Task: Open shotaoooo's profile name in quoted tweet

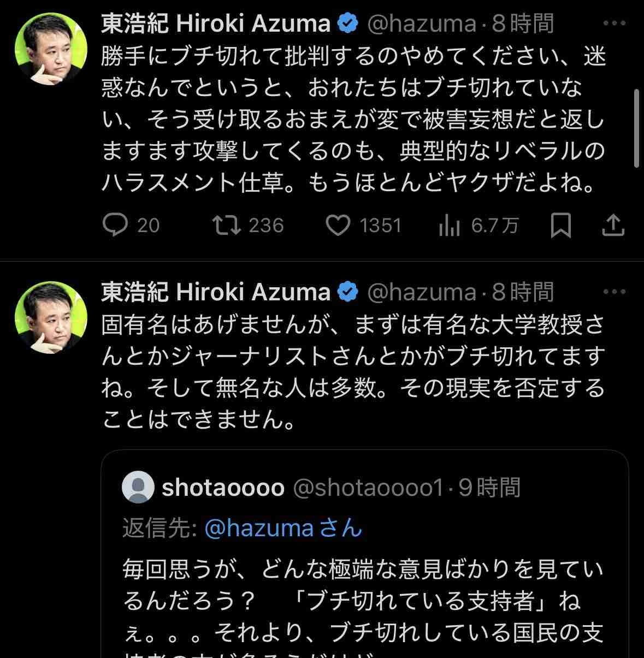Action: coord(223,487)
